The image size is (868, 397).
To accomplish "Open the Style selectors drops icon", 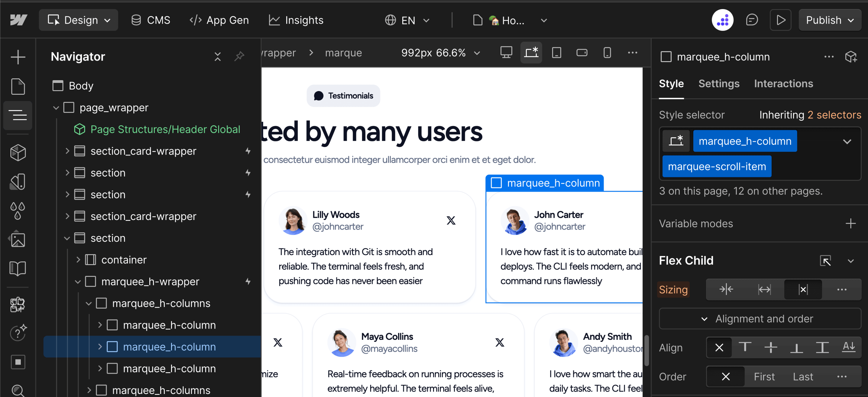I will [x=18, y=211].
